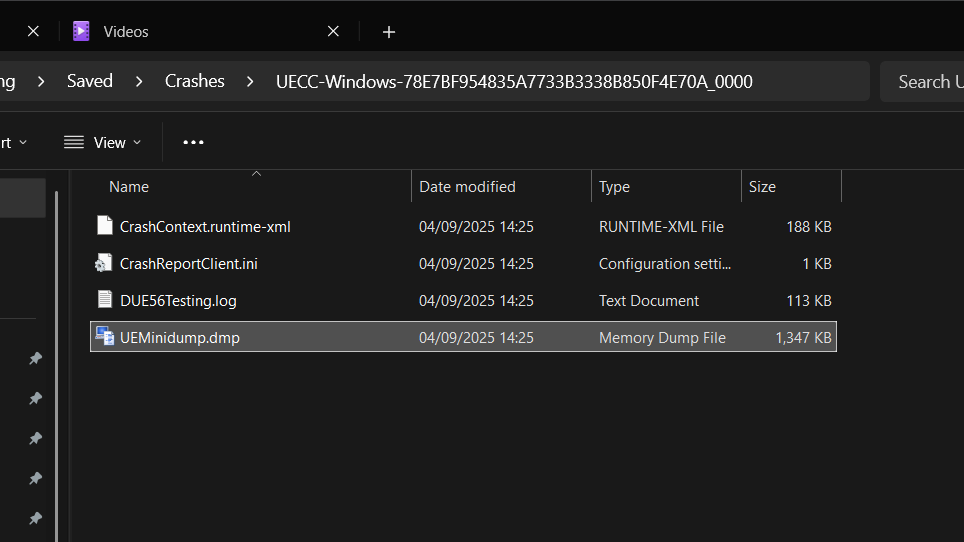Click the DUE56Testing.log text document icon
The width and height of the screenshot is (964, 542).
tap(105, 299)
